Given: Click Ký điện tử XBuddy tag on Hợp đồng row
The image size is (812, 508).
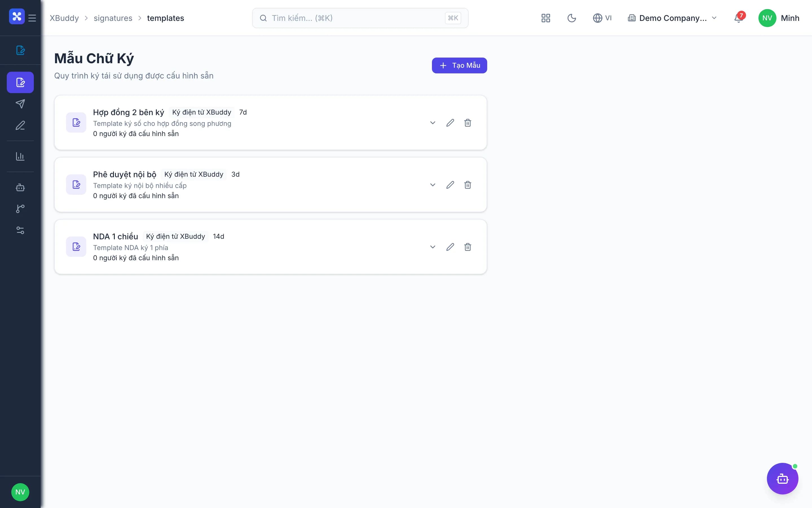Looking at the screenshot, I should pyautogui.click(x=202, y=112).
